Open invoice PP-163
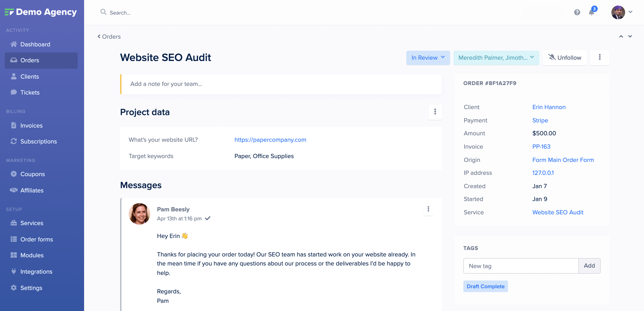 coord(541,146)
